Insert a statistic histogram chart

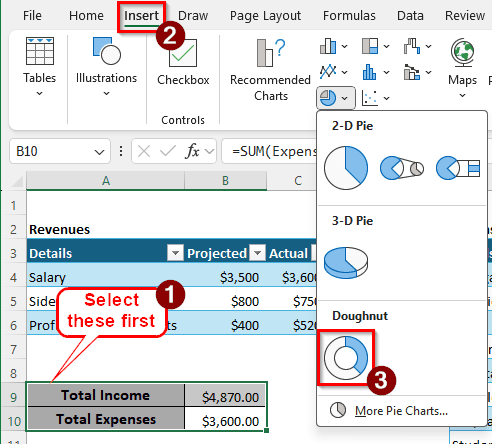[369, 72]
